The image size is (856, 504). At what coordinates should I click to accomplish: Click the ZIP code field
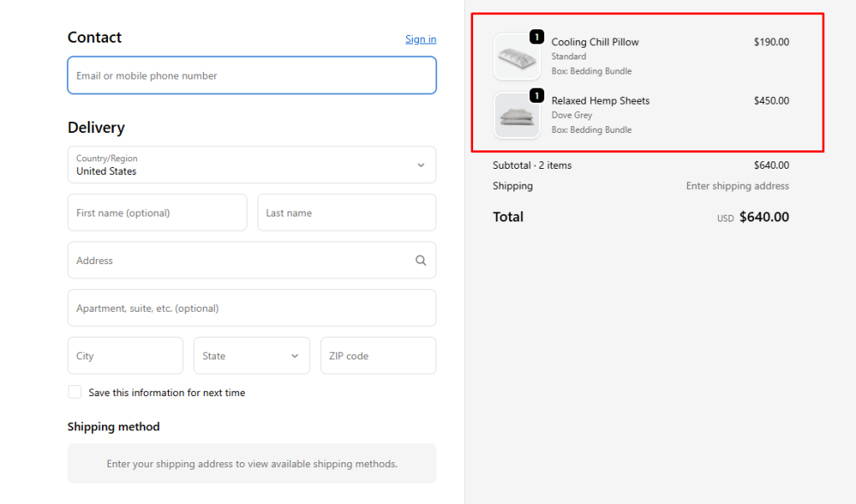pos(378,356)
